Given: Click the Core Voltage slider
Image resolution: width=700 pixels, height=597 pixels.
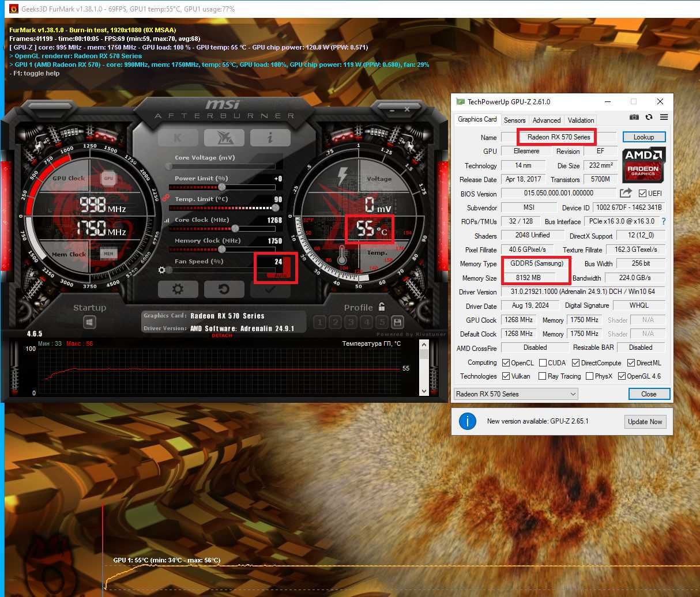Looking at the screenshot, I should (222, 166).
